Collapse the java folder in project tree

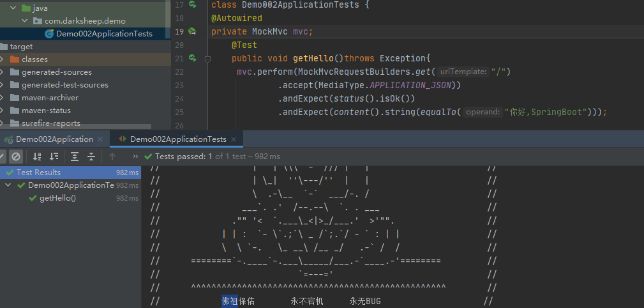[x=13, y=8]
